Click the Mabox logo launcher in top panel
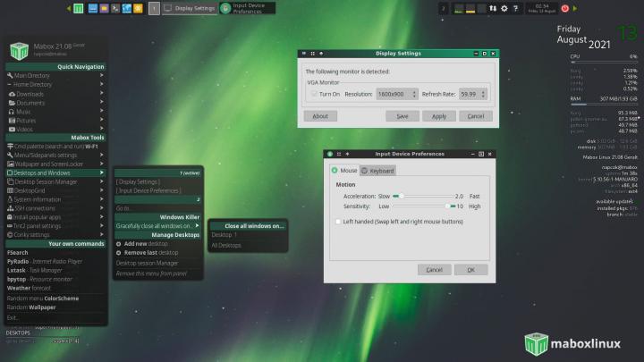The width and height of the screenshot is (644, 362). (x=80, y=8)
